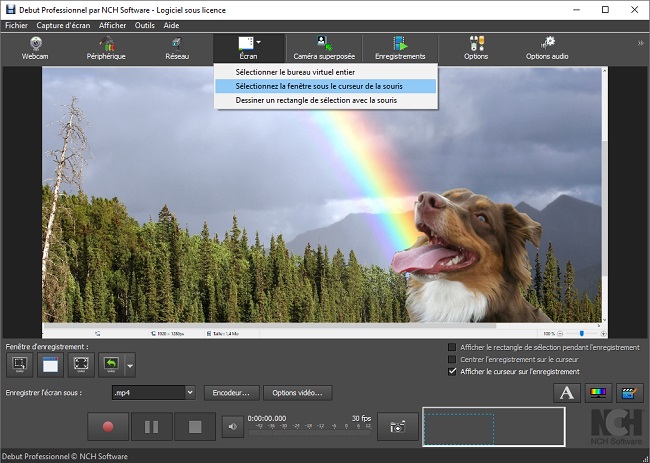Click zoom in plus icon in preview
Screen dimensions: 650x463
pyautogui.click(x=604, y=333)
